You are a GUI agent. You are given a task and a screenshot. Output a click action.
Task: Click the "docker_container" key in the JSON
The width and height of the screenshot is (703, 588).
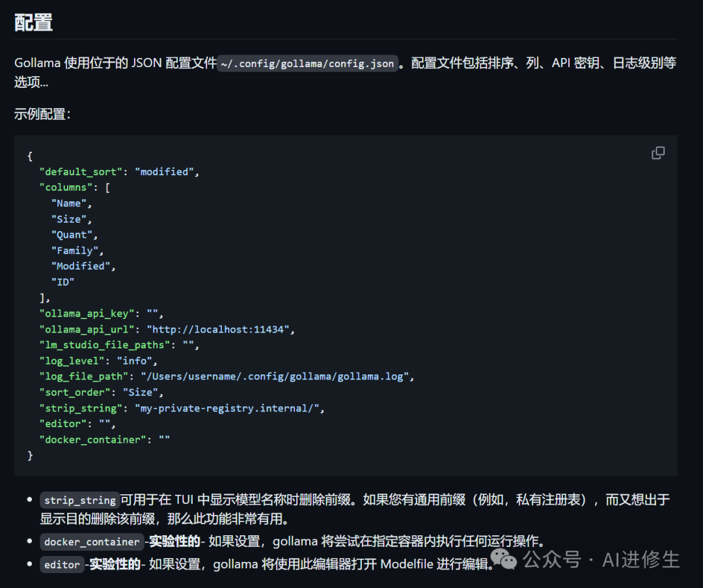(93, 440)
